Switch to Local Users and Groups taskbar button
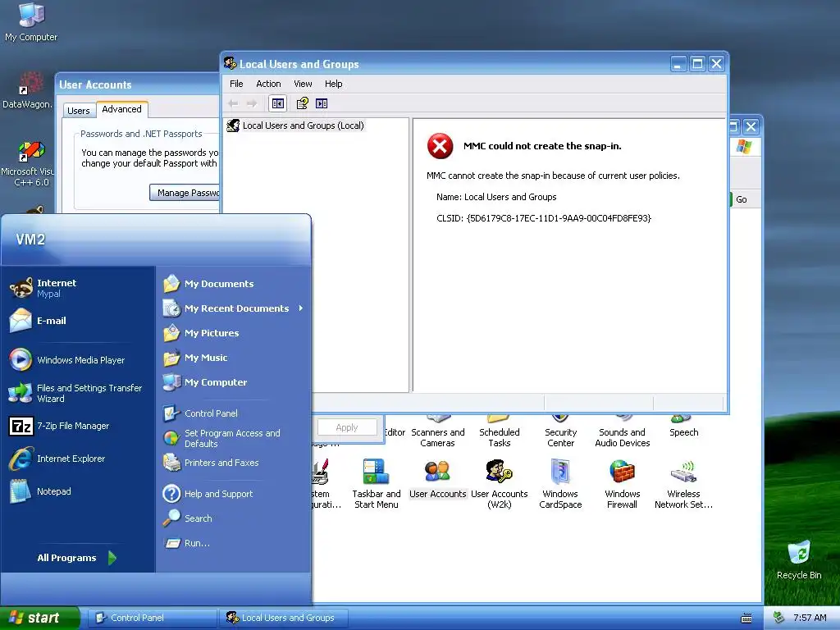 click(x=284, y=618)
